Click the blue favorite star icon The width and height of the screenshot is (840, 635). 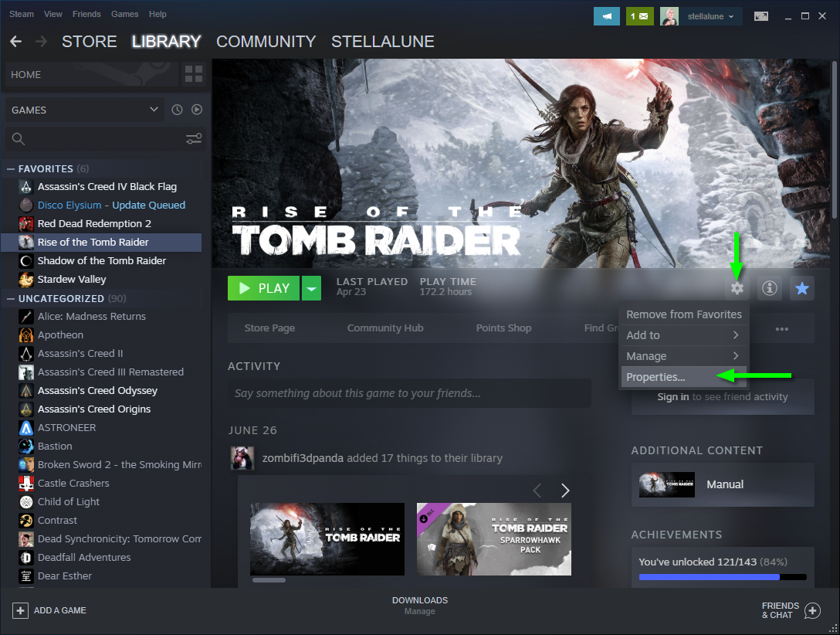[x=801, y=288]
